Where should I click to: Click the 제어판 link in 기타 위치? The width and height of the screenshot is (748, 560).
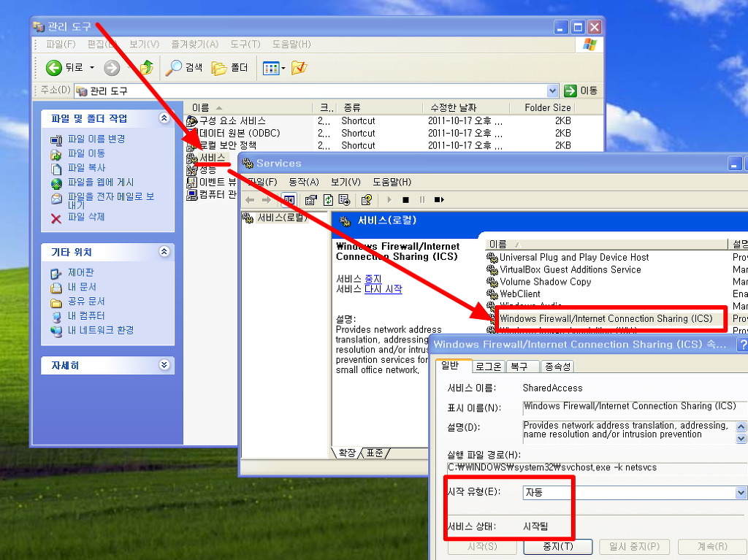click(x=80, y=273)
